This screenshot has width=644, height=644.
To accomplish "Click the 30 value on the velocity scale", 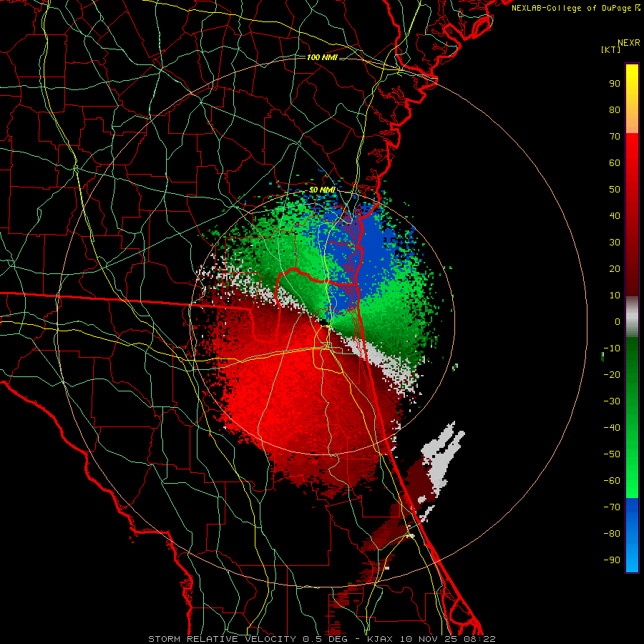I will [x=615, y=243].
